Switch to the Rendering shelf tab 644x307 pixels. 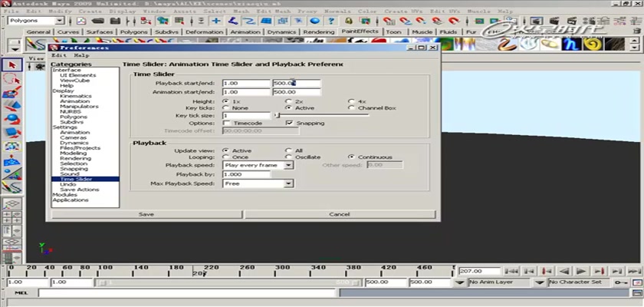point(319,32)
